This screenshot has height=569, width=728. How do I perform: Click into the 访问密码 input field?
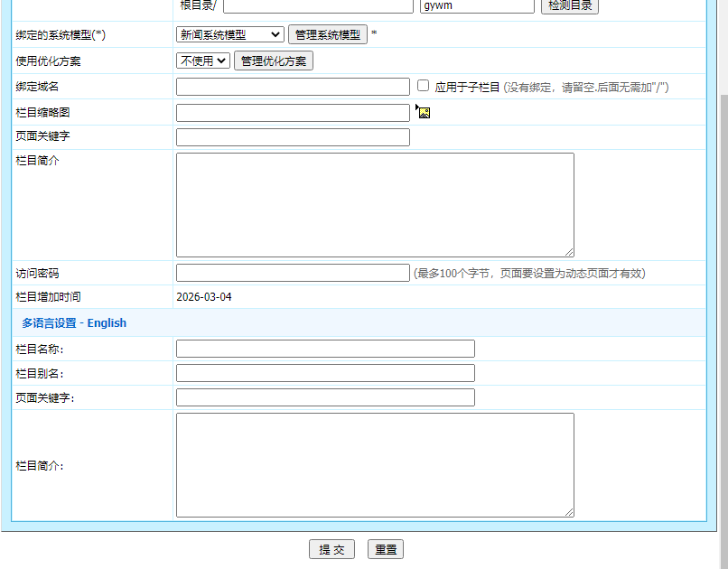tap(293, 272)
